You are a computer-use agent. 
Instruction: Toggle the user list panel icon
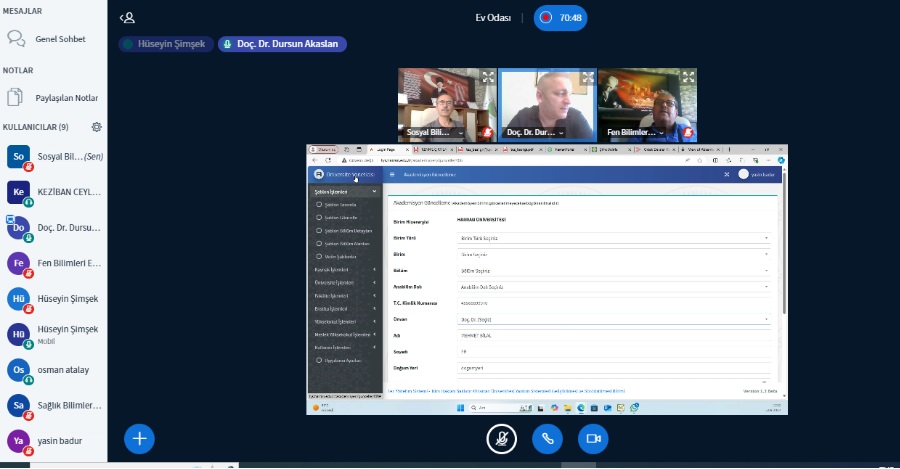pos(127,17)
